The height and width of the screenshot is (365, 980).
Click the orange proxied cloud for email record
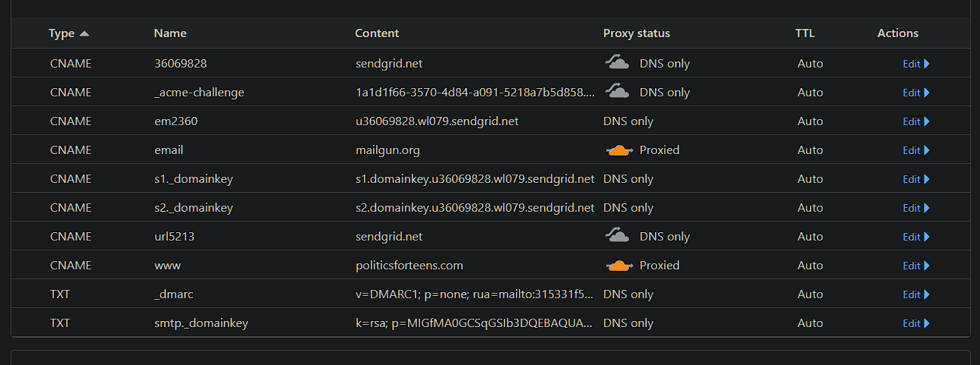pos(620,150)
